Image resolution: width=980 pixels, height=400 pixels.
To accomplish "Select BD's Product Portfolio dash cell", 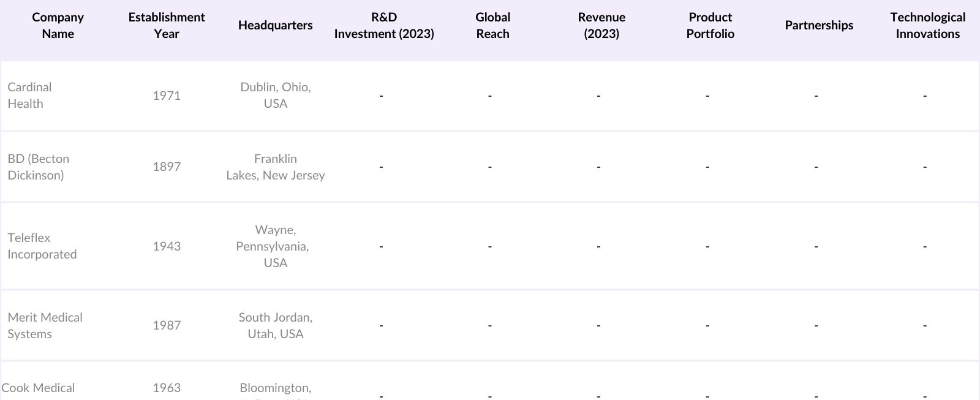I will [707, 167].
